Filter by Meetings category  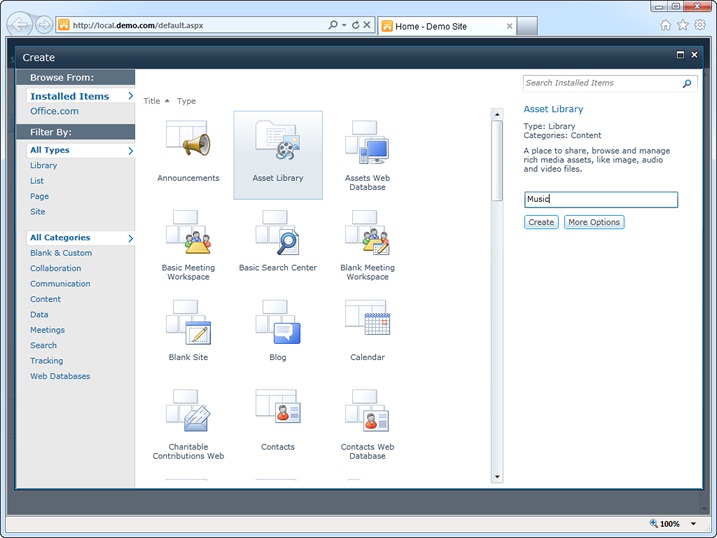coord(47,330)
